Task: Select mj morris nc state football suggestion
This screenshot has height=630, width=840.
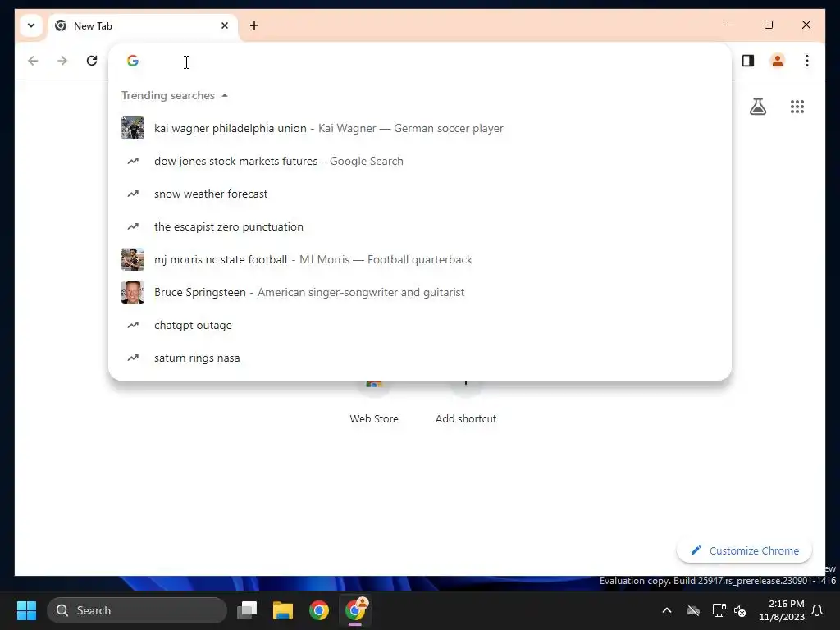Action: 420,259
